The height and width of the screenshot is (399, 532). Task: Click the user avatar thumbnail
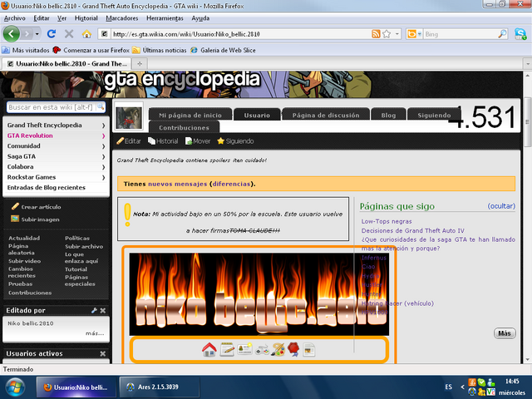pyautogui.click(x=129, y=117)
